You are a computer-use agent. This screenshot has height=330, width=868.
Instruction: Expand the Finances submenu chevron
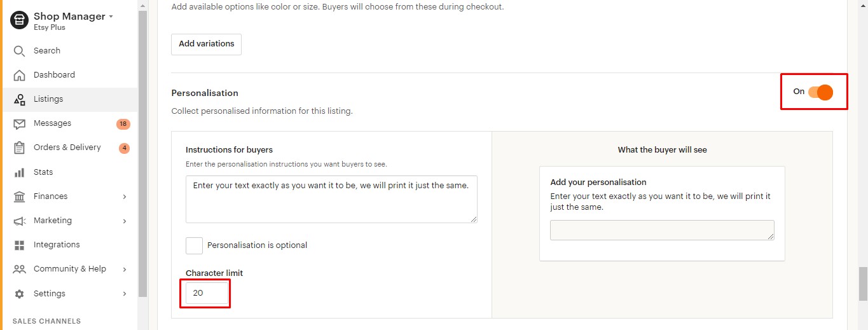[125, 197]
